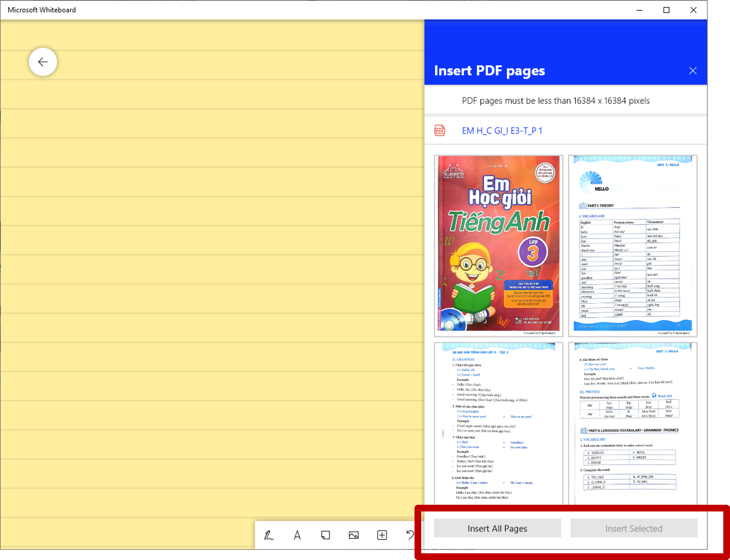This screenshot has height=560, width=730.
Task: Go back with the arrow button
Action: [x=43, y=62]
